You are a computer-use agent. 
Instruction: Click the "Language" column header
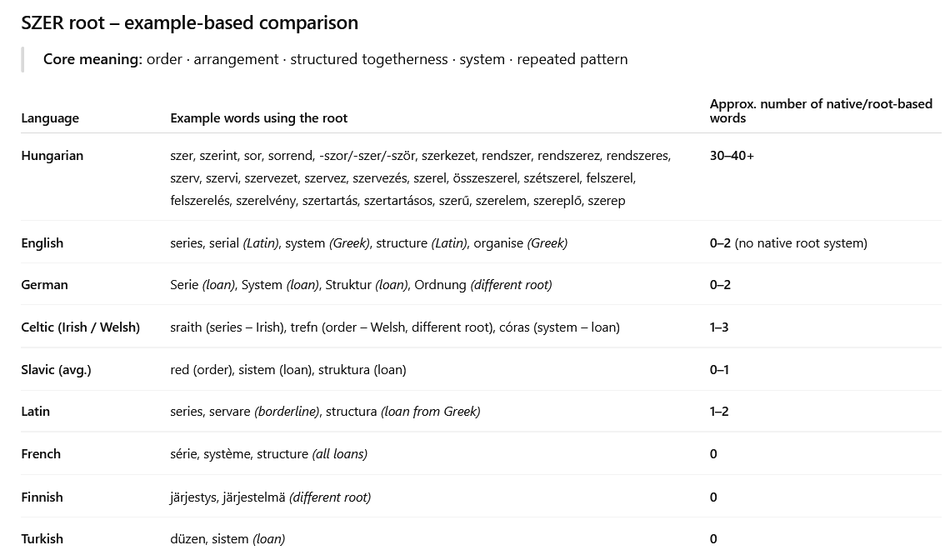pos(50,118)
